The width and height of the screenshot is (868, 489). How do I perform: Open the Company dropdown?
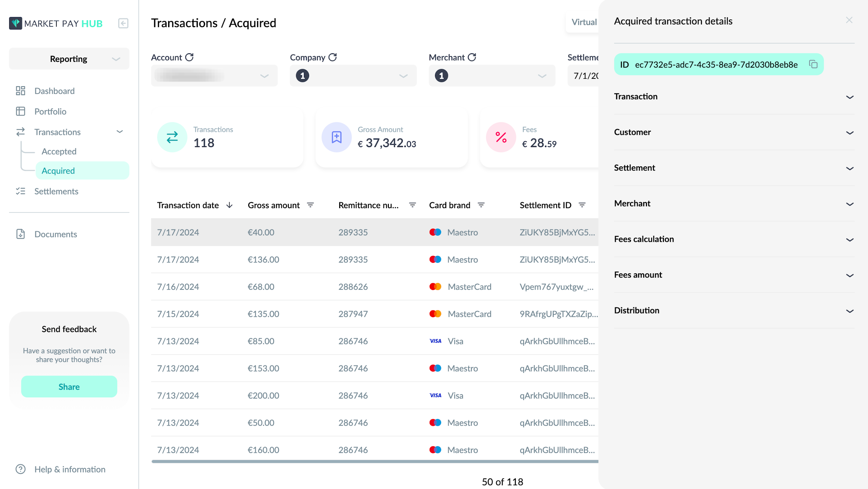[x=353, y=75]
